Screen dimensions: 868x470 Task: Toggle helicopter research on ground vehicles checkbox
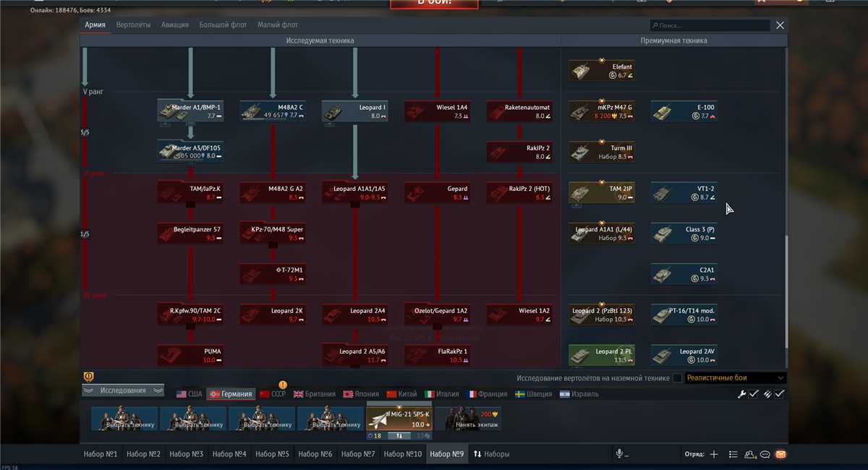click(677, 378)
